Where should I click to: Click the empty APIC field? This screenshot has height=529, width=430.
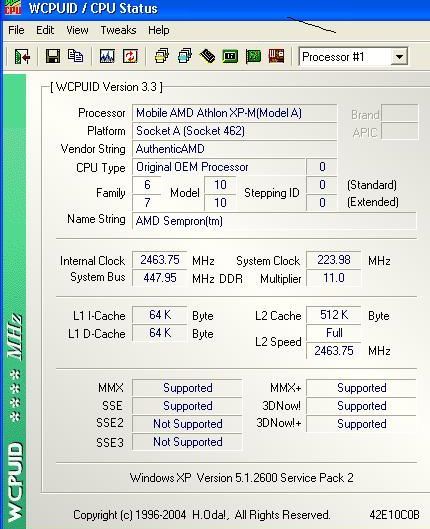[400, 131]
